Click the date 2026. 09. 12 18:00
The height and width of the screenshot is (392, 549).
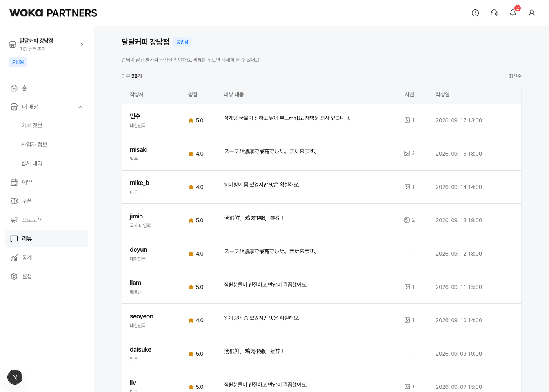coord(459,254)
